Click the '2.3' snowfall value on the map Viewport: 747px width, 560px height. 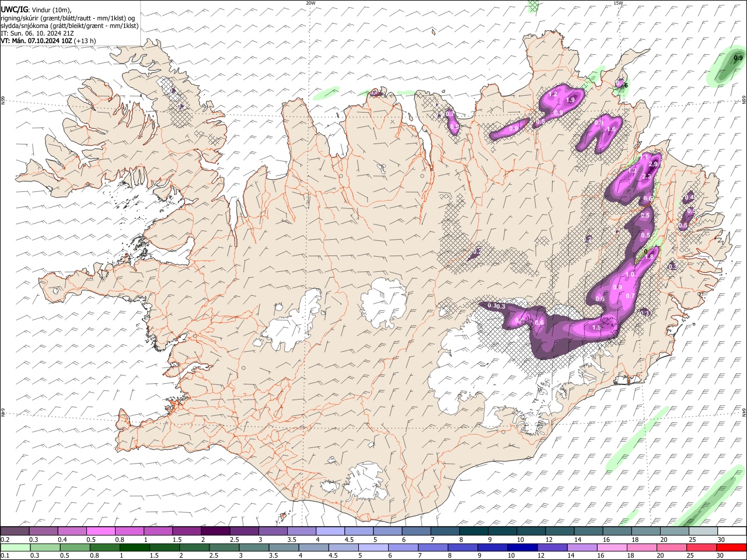click(x=646, y=177)
